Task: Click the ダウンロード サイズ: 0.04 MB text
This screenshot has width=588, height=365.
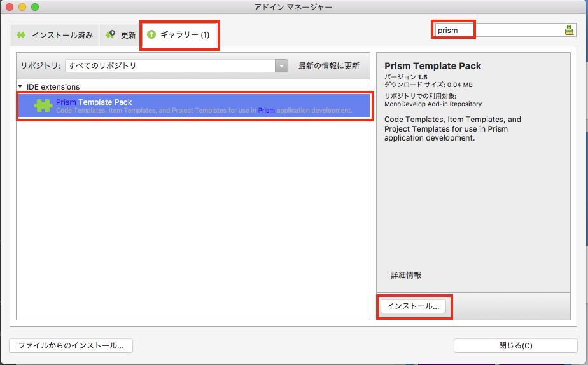Action: 428,85
